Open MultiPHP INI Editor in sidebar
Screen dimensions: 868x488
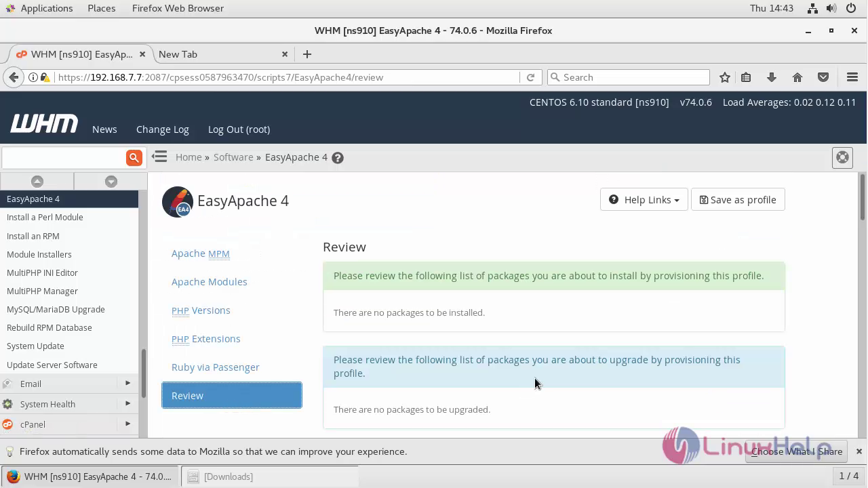coord(42,272)
